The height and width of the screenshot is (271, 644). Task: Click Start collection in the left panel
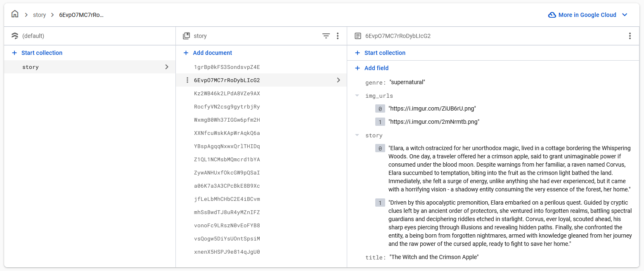tap(42, 53)
